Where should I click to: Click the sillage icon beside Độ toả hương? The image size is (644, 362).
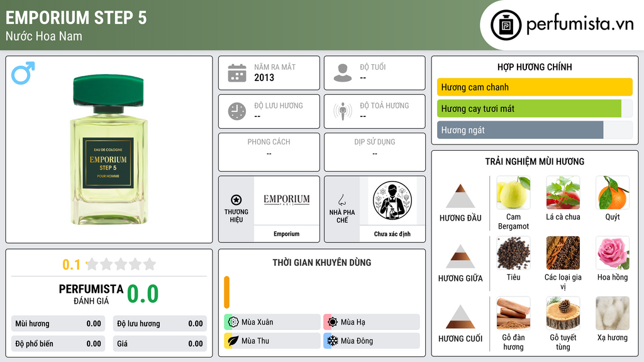tap(343, 111)
